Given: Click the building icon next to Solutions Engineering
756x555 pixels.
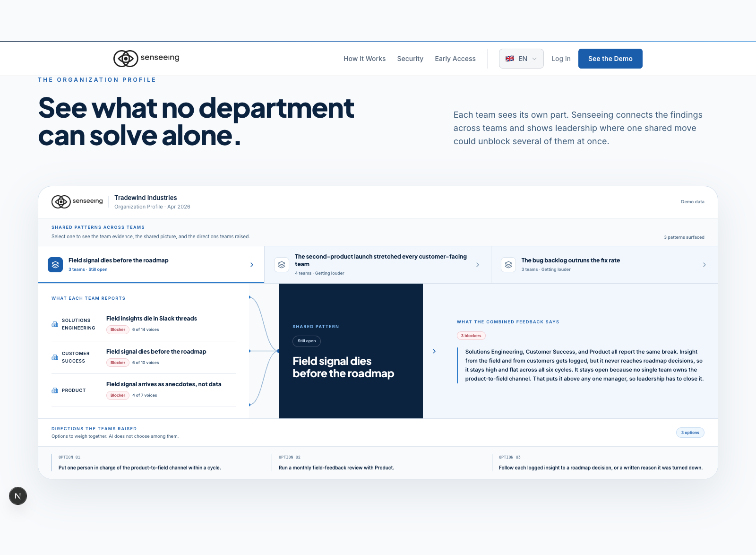Looking at the screenshot, I should [x=55, y=324].
